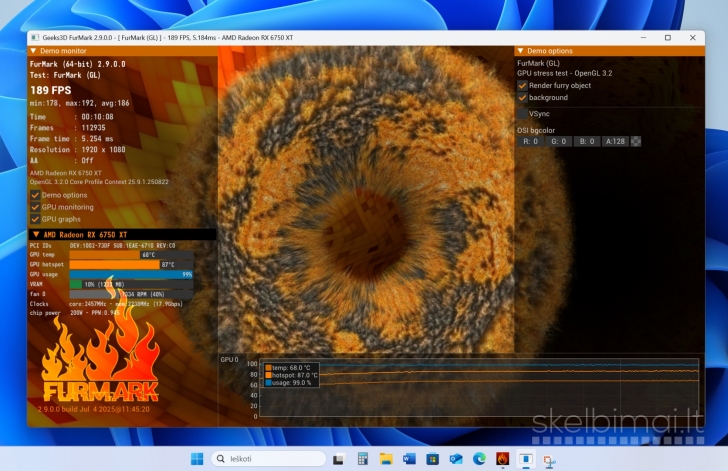728x471 pixels.
Task: Click the FurMark flame taskbar icon
Action: (502, 458)
